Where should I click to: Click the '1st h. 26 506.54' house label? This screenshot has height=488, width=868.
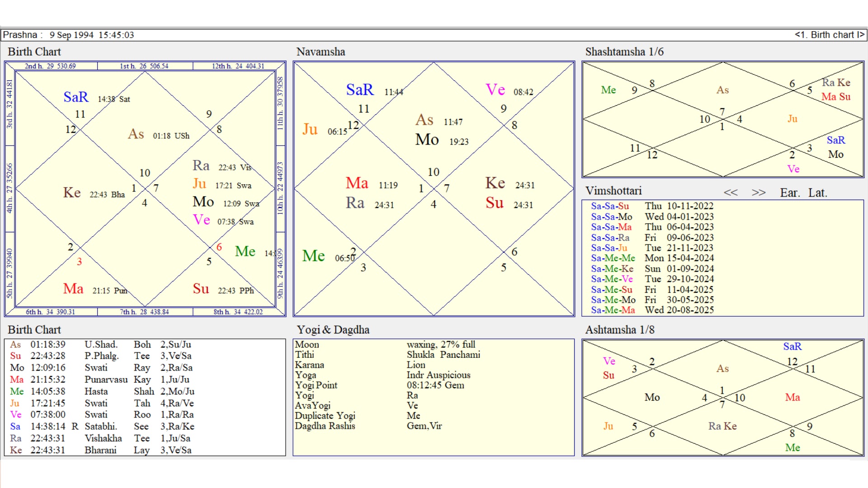coord(144,66)
